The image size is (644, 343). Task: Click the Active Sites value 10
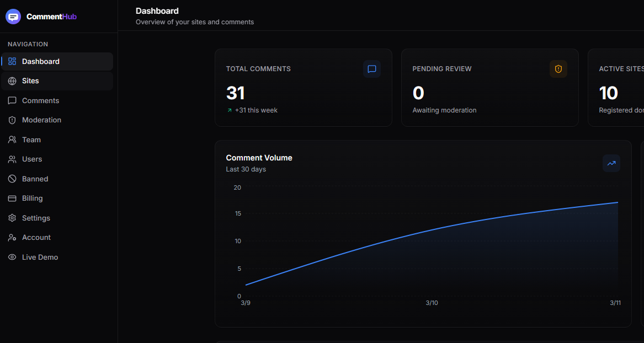click(x=608, y=93)
